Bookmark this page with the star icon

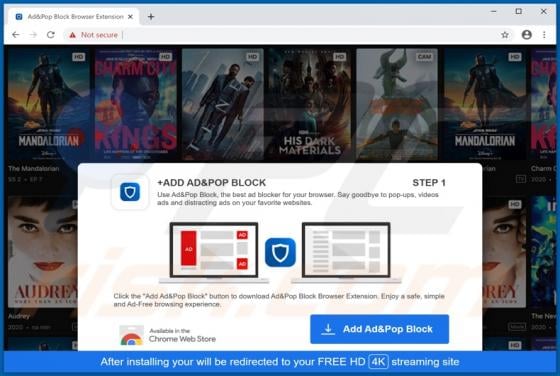(x=505, y=35)
